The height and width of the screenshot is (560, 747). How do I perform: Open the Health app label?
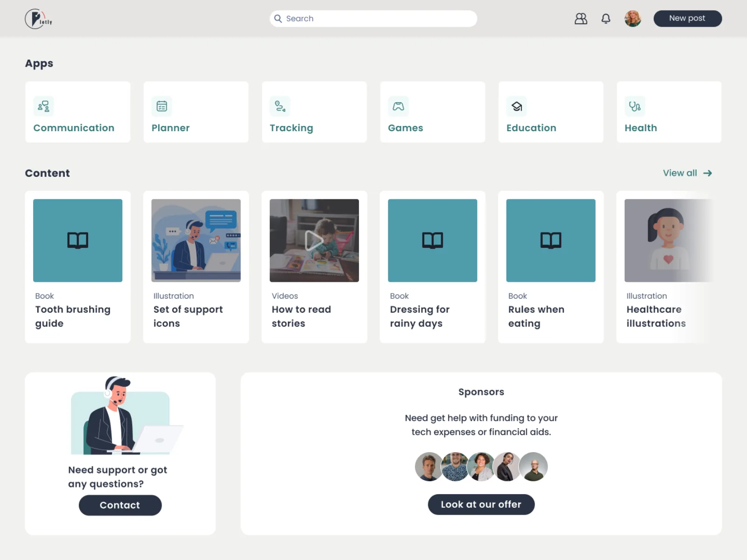pos(641,128)
